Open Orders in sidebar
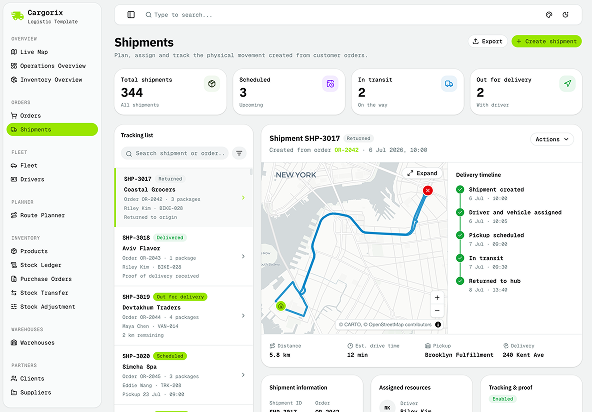Image resolution: width=592 pixels, height=412 pixels. [x=52, y=116]
